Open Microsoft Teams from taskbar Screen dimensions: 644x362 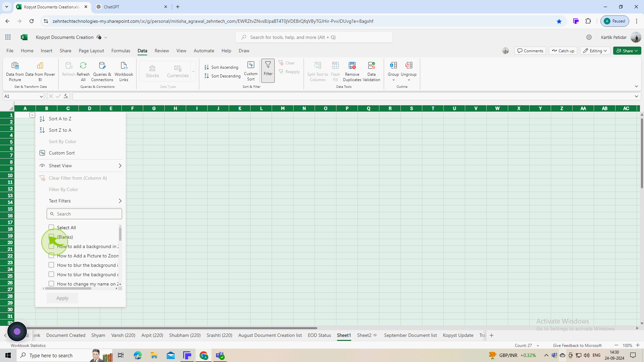click(220, 355)
